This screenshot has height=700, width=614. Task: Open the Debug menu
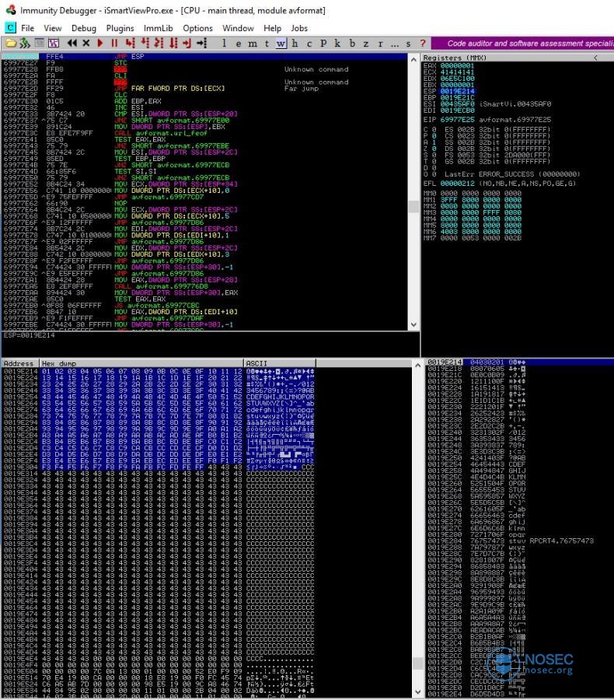pyautogui.click(x=83, y=28)
